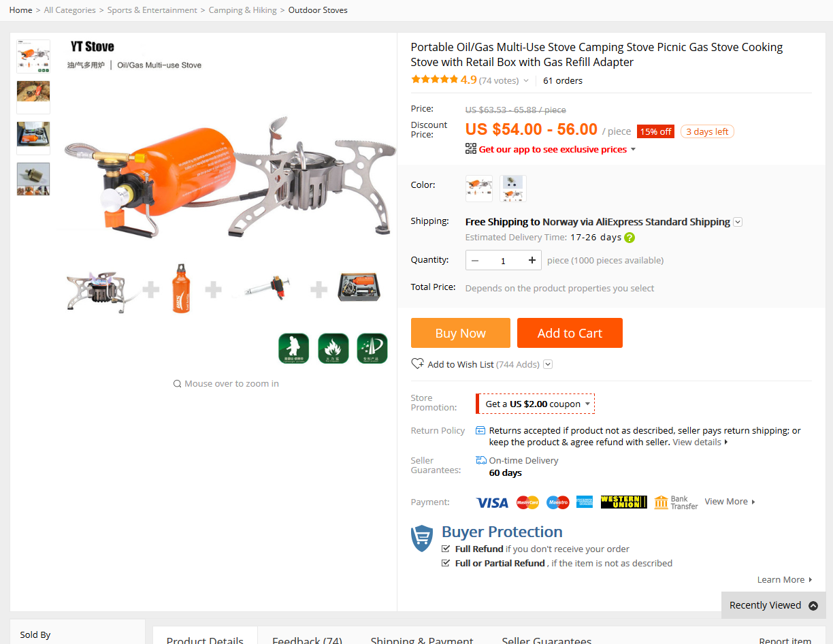Click Add to Cart
Image resolution: width=833 pixels, height=644 pixels.
point(570,333)
